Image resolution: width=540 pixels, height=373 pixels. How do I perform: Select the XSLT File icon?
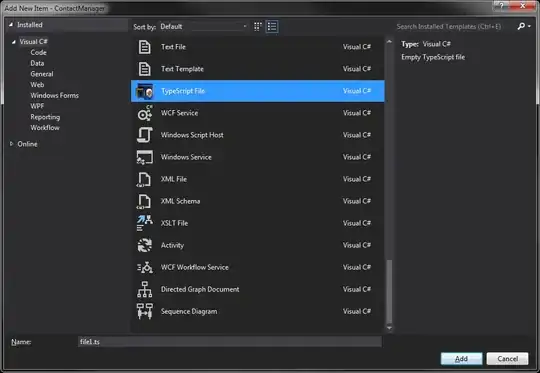coord(145,223)
